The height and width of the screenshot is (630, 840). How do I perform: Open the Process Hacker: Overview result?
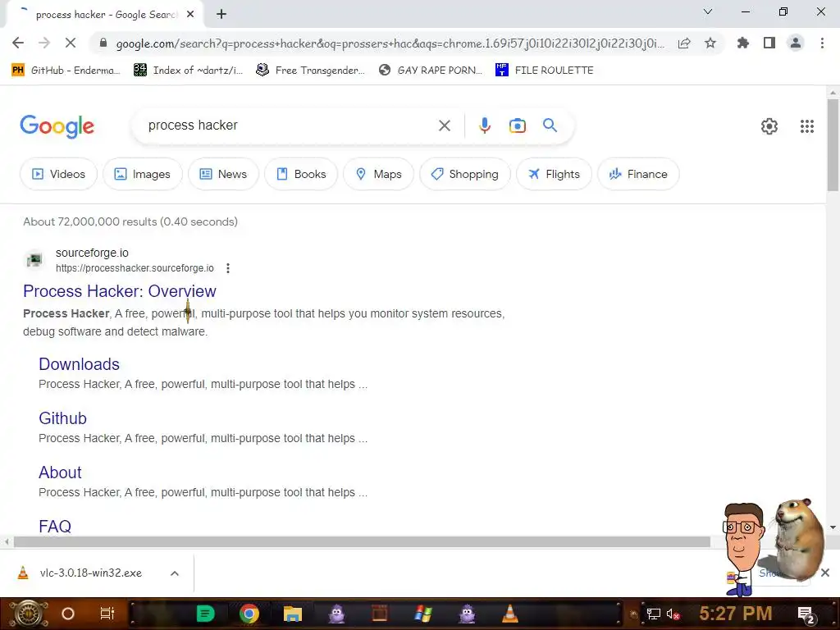pos(120,291)
